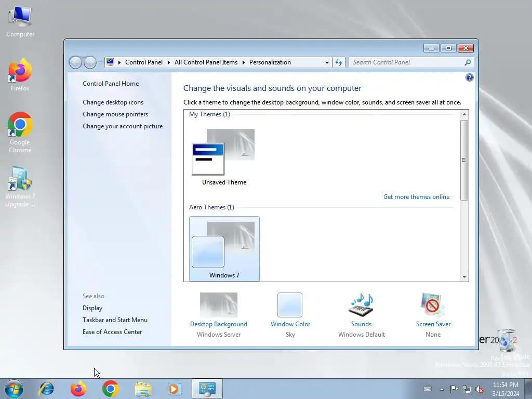The image size is (532, 399).
Task: Open the Sounds settings icon
Action: click(x=362, y=304)
